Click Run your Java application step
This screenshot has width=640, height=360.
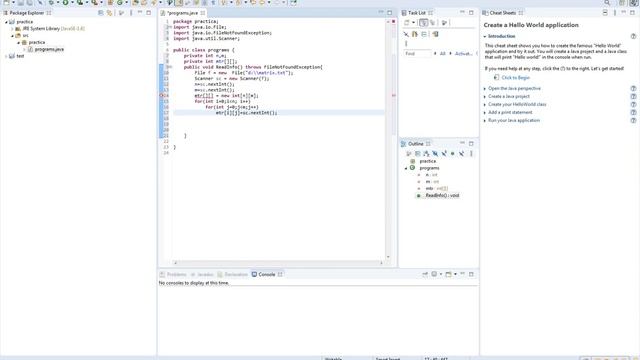[514, 120]
